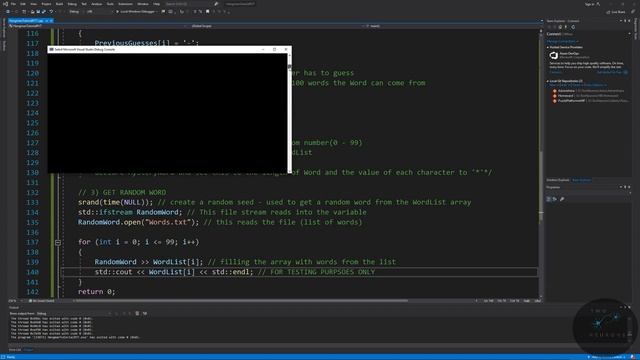Open the Tools menu

(110, 4)
